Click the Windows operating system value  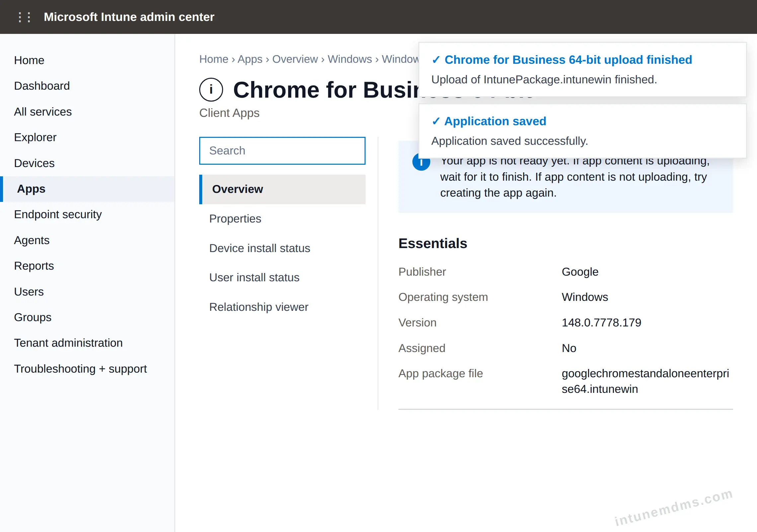(x=585, y=297)
